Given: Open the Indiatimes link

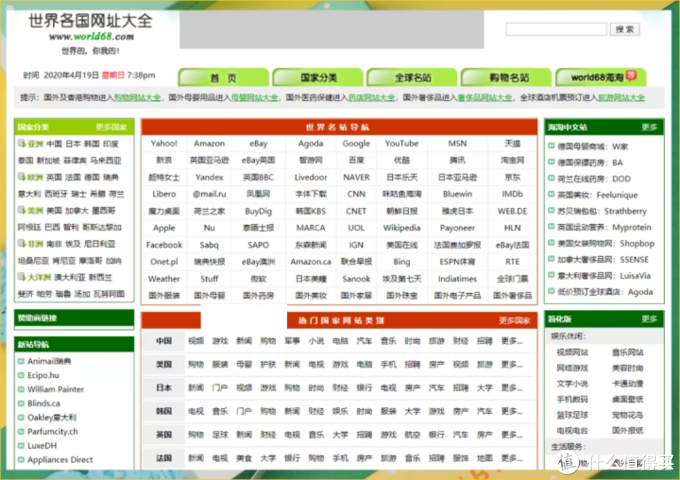Looking at the screenshot, I should point(458,279).
